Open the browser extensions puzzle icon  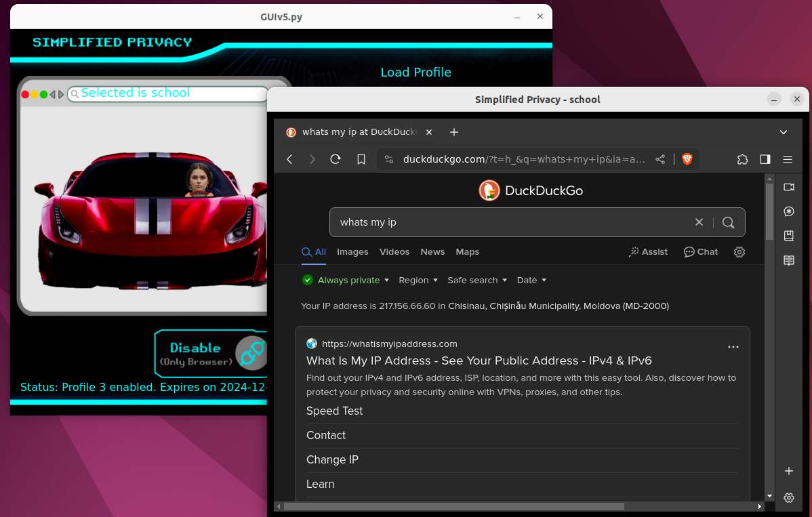[x=743, y=159]
